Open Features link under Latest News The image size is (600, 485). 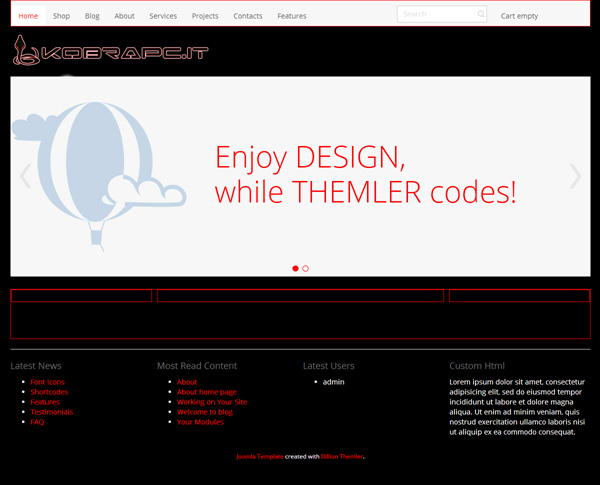point(45,402)
